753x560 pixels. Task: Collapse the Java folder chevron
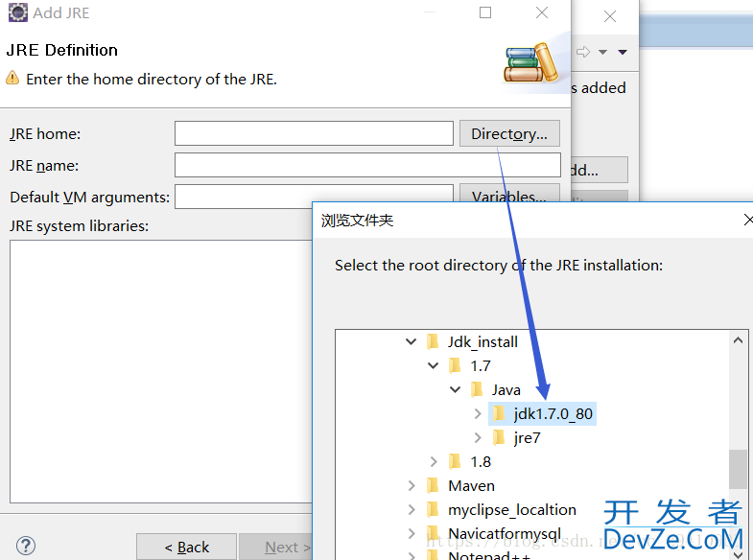click(456, 389)
